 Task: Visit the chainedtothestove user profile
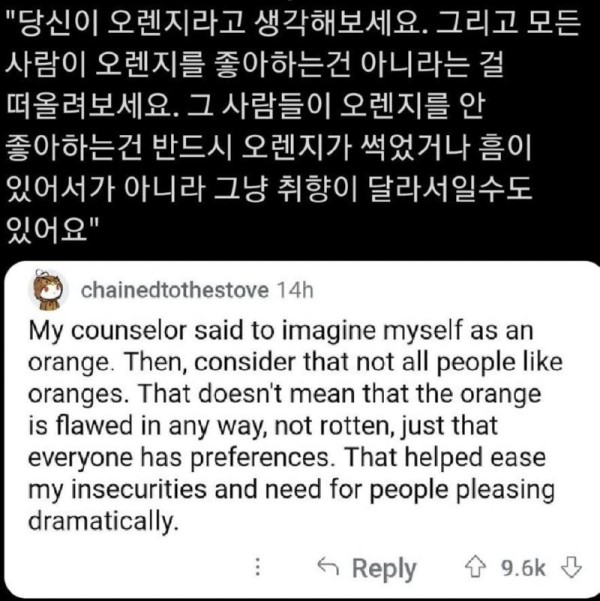(x=174, y=290)
